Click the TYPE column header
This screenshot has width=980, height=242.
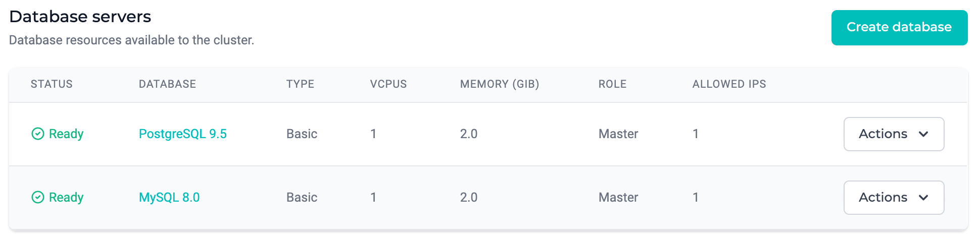click(x=300, y=84)
